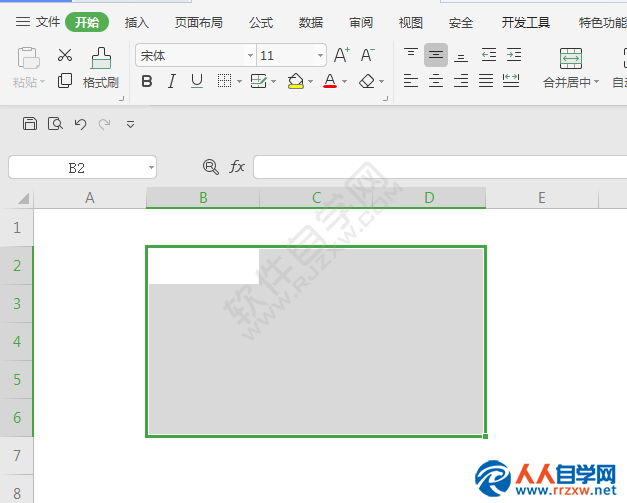Screen dimensions: 627x503
Task: Undo the last action
Action: click(80, 124)
